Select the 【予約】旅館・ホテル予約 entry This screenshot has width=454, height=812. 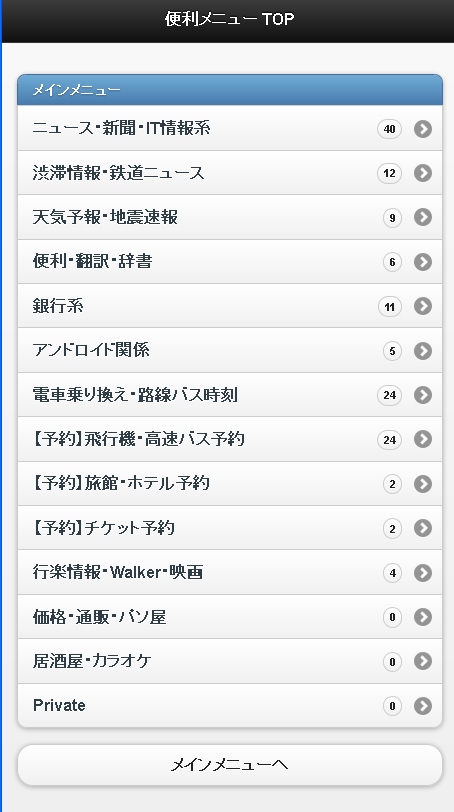tap(230, 484)
